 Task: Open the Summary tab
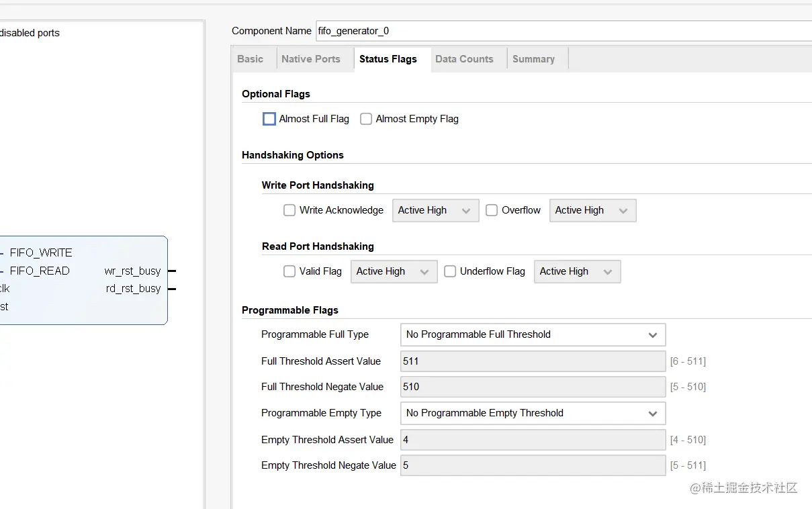pyautogui.click(x=533, y=59)
